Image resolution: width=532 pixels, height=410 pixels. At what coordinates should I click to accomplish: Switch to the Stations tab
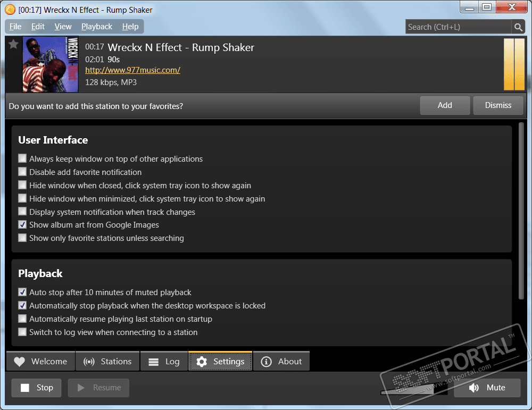tap(107, 361)
